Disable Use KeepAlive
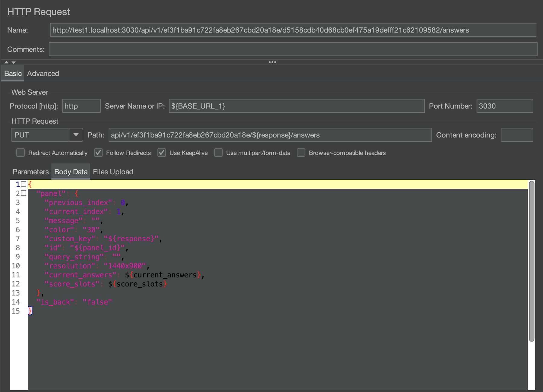 162,153
